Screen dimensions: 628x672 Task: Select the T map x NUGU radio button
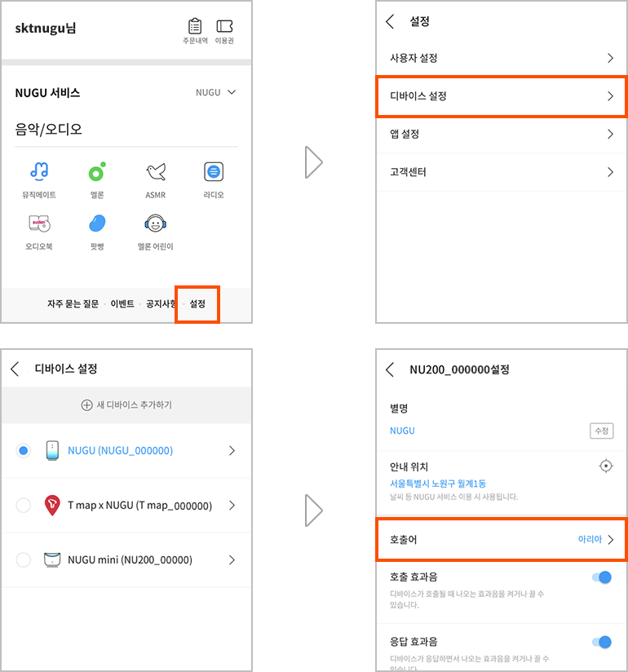24,506
